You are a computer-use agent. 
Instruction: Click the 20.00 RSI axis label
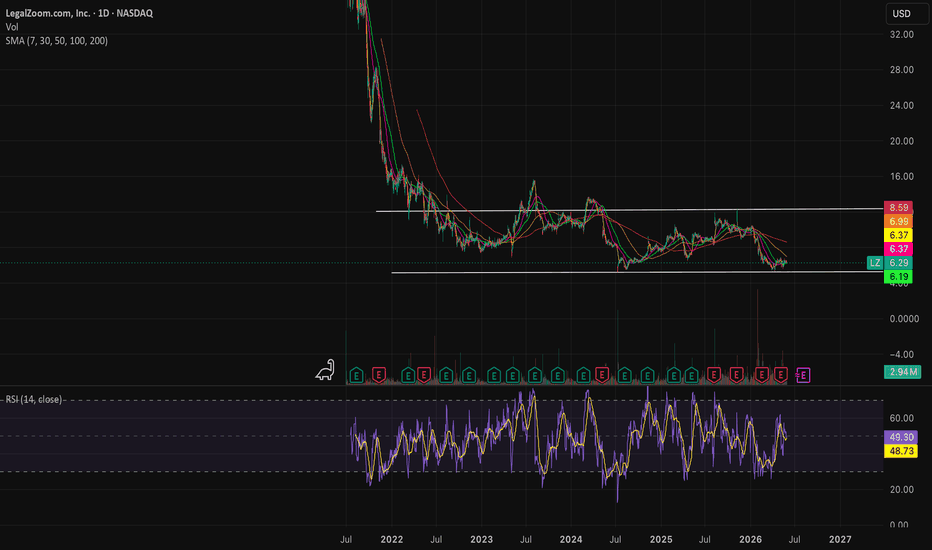point(901,489)
